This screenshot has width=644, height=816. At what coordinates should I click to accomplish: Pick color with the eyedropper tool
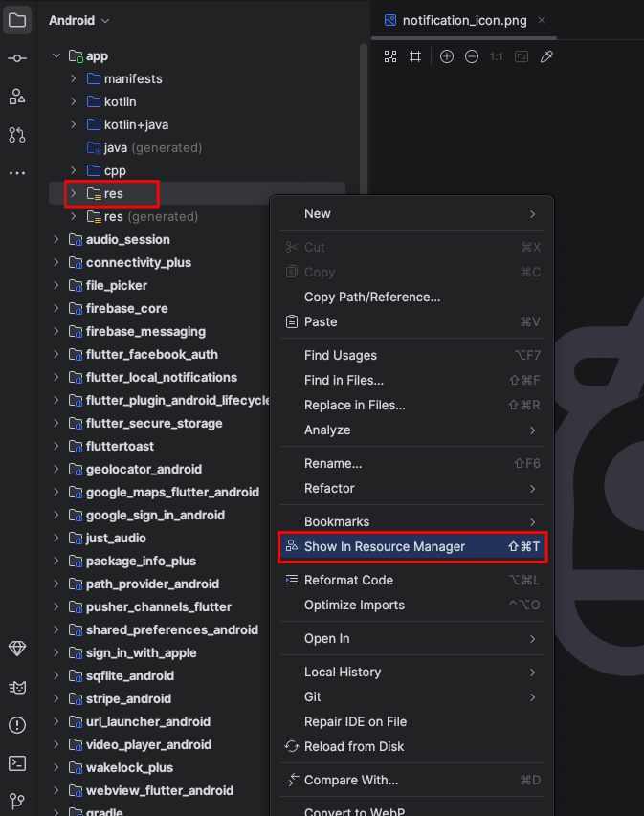546,56
